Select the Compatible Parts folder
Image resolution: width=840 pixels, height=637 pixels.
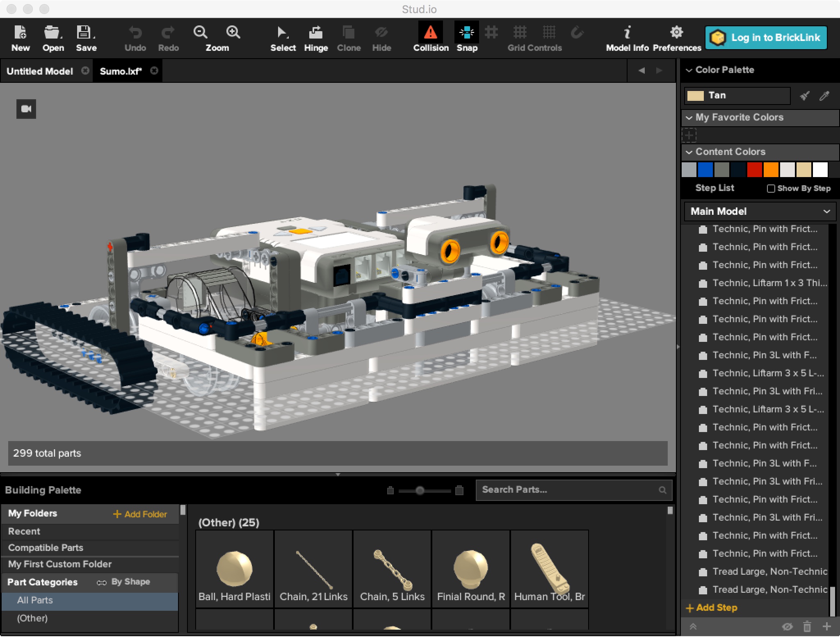pyautogui.click(x=46, y=548)
